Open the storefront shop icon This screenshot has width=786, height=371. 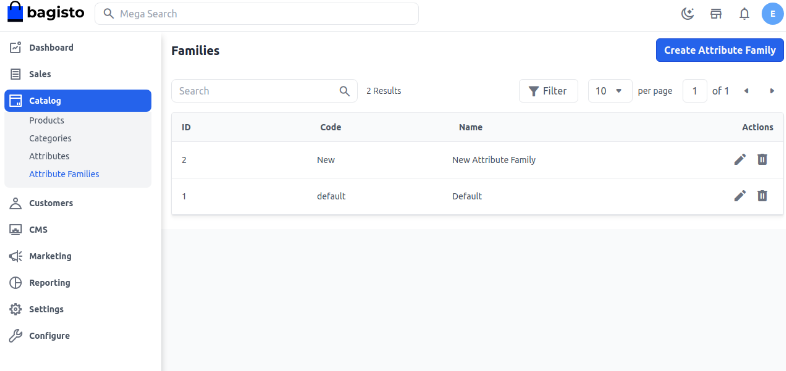(x=716, y=14)
